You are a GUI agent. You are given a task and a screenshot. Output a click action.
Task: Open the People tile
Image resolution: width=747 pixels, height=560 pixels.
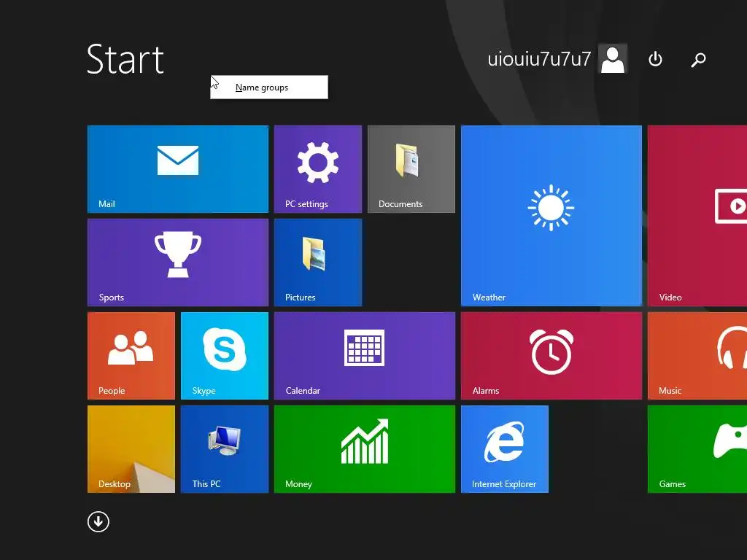tap(131, 356)
